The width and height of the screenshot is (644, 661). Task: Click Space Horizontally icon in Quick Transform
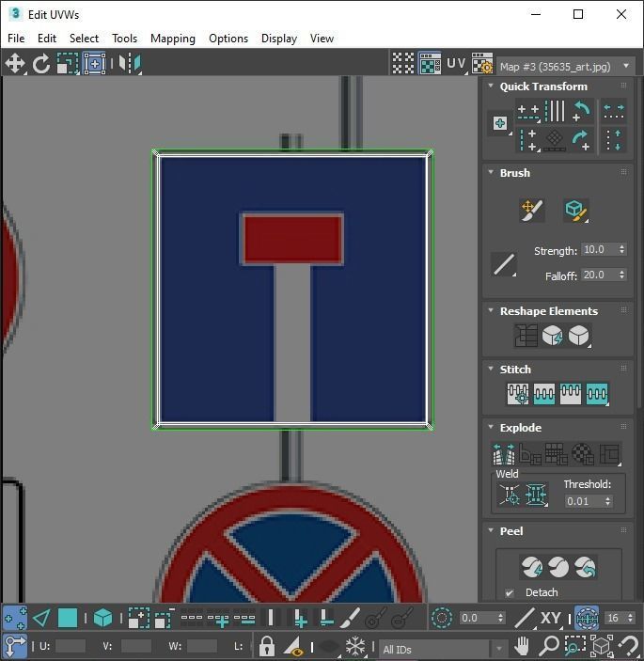click(614, 112)
